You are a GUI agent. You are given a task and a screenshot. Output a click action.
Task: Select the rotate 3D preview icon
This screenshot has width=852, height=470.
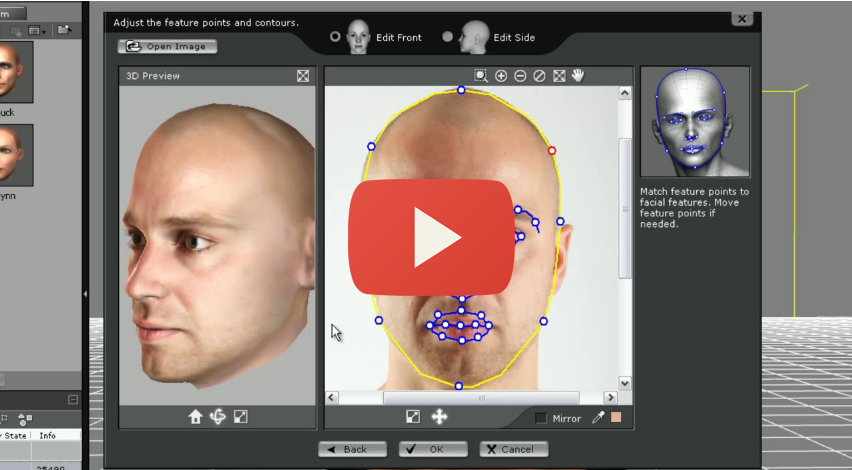[x=218, y=417]
